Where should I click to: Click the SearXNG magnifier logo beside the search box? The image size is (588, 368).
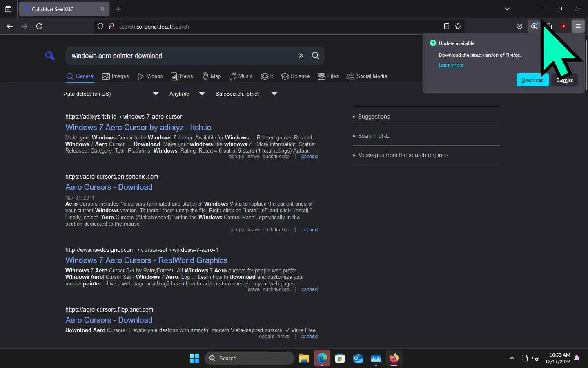50,56
